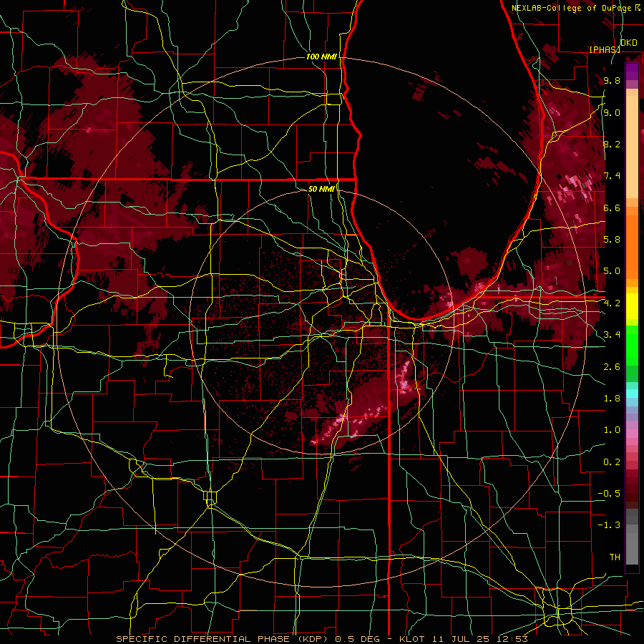Click the 7.4 scale value
Screen dimensions: 644x644
(612, 176)
